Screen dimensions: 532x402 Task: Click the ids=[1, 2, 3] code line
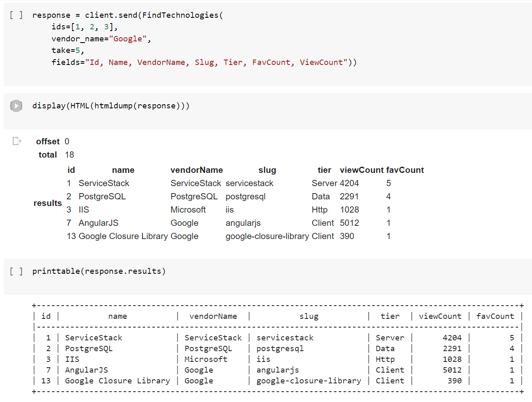pyautogui.click(x=84, y=27)
